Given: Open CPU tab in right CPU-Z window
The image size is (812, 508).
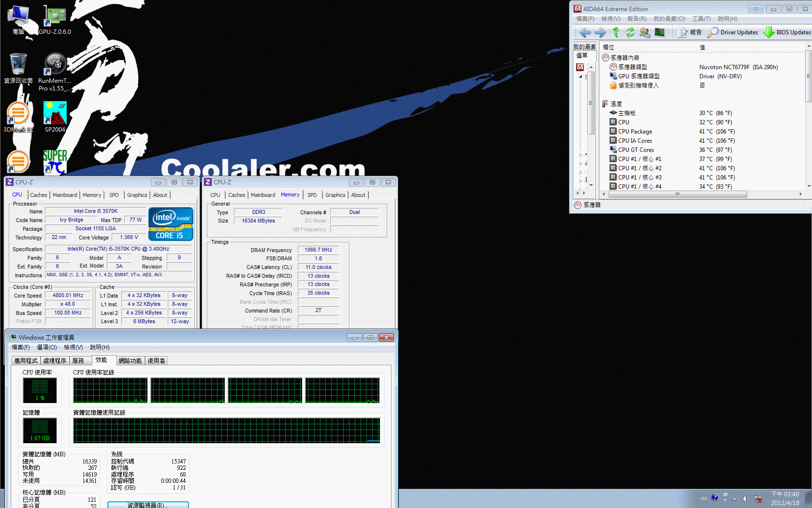Looking at the screenshot, I should (x=215, y=195).
